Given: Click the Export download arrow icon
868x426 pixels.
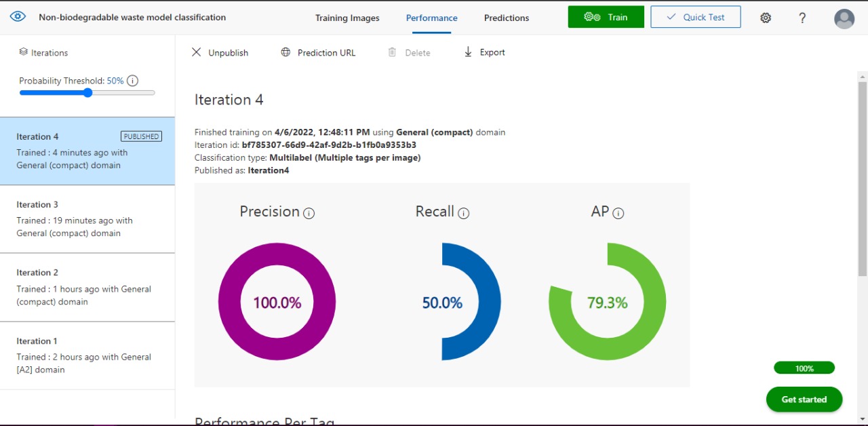Looking at the screenshot, I should click(468, 52).
